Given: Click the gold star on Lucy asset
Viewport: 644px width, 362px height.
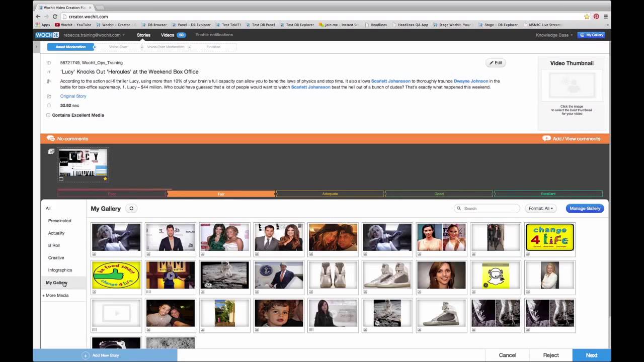Looking at the screenshot, I should coord(105,178).
